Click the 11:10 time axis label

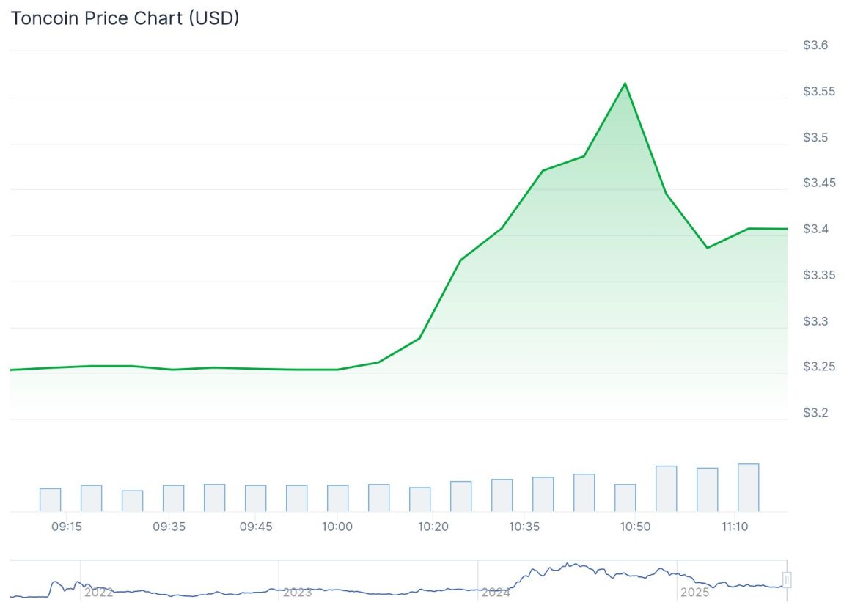(735, 527)
